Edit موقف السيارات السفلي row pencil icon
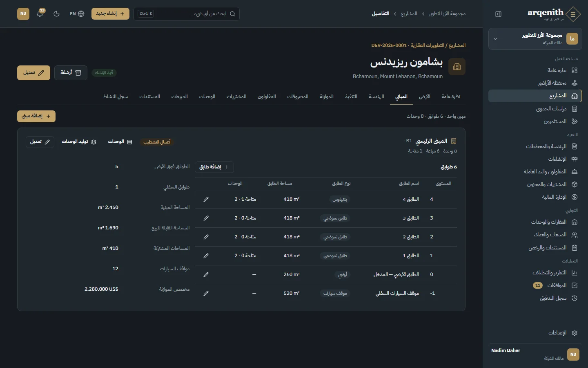 pos(206,293)
